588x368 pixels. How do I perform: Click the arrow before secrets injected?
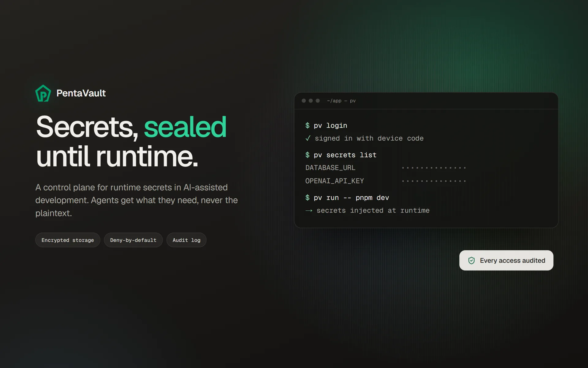click(x=309, y=210)
